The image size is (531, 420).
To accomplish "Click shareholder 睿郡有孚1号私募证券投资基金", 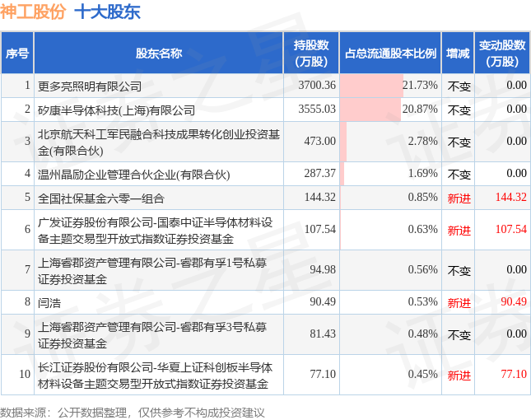I will (152, 271).
